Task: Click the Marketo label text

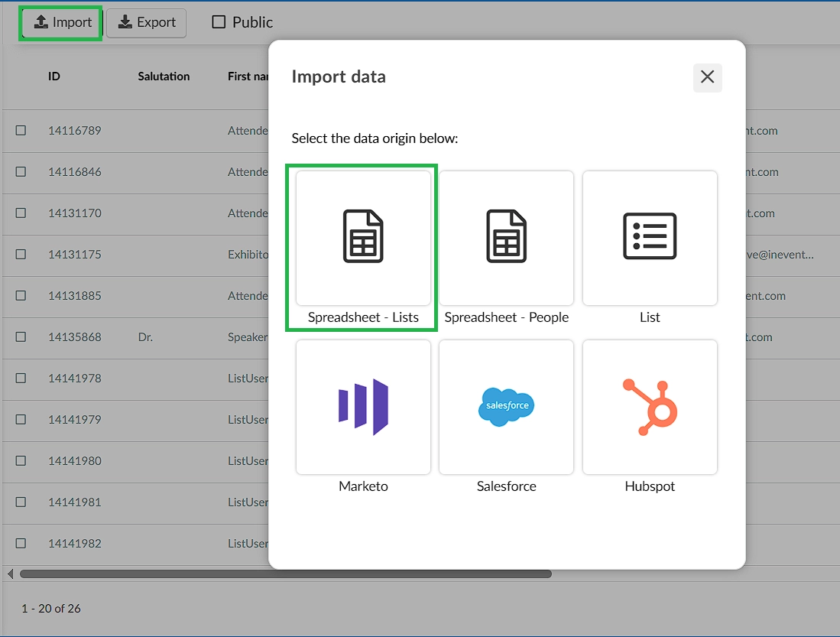Action: 363,486
